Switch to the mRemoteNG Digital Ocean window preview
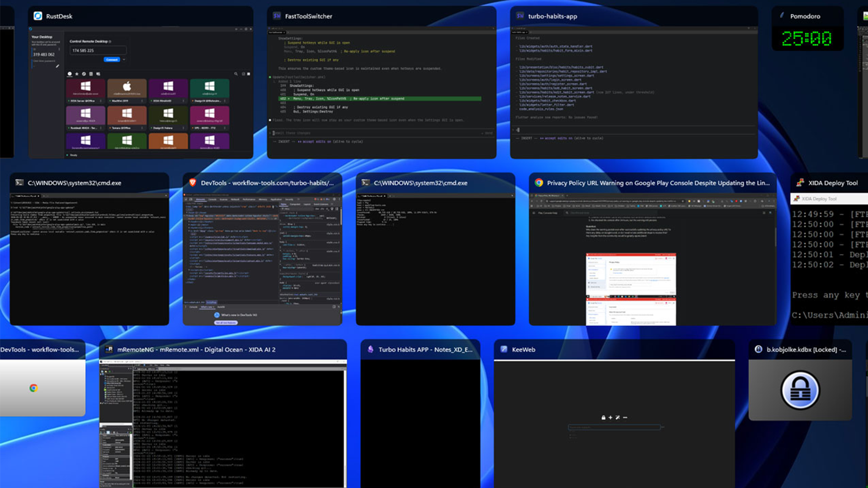Viewport: 868px width, 488px height. (223, 423)
